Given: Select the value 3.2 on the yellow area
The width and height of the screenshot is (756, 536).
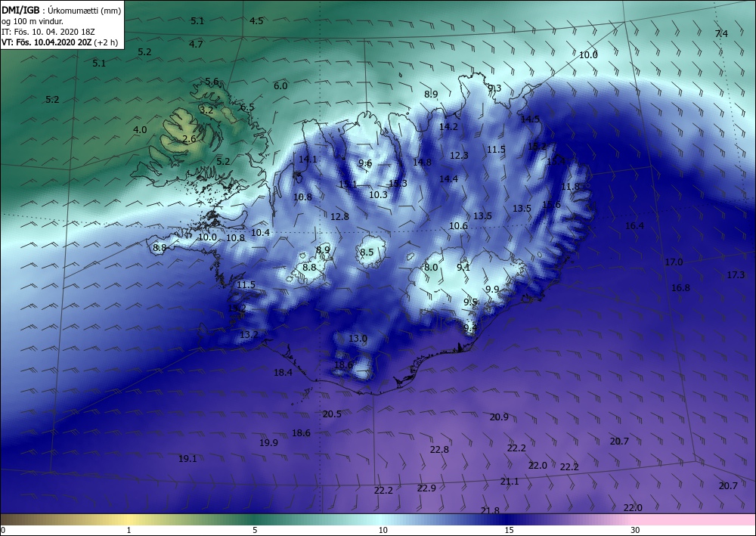Looking at the screenshot, I should click(206, 110).
